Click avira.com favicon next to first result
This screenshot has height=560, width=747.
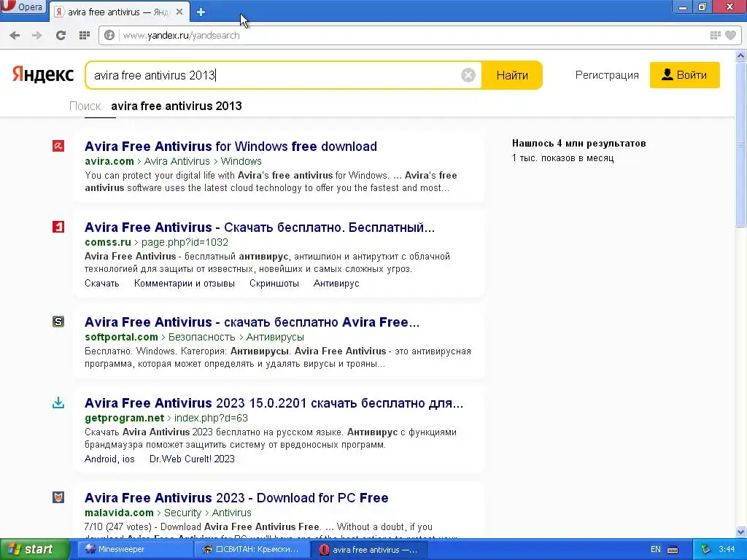click(x=58, y=146)
